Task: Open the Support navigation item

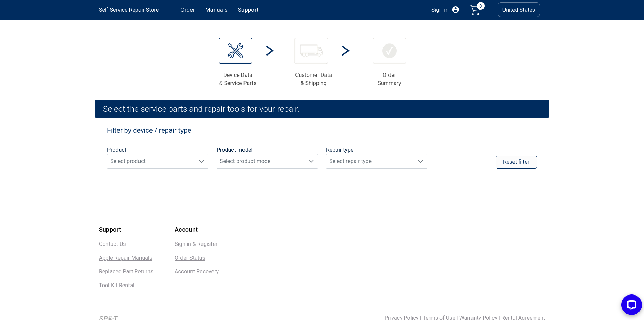Action: pyautogui.click(x=248, y=10)
